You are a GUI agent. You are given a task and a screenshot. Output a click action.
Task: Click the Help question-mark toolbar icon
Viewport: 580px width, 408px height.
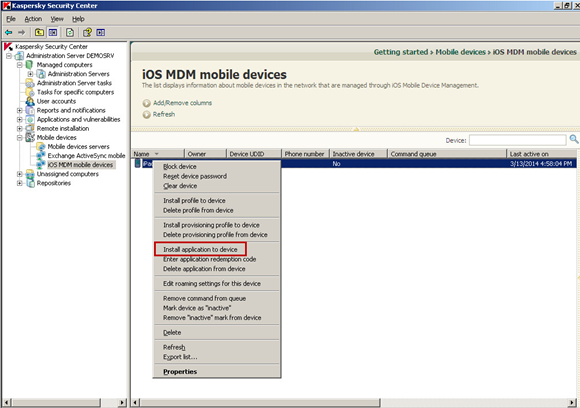[x=87, y=33]
